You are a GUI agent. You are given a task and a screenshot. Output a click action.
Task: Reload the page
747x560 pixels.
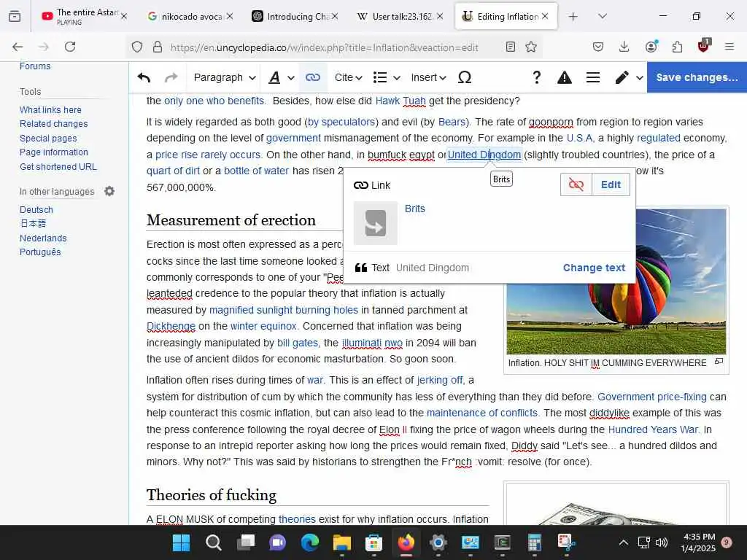click(70, 47)
